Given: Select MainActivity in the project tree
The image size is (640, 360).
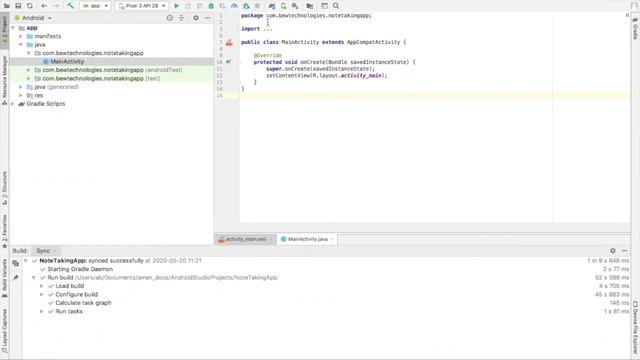Looking at the screenshot, I should pyautogui.click(x=67, y=62).
